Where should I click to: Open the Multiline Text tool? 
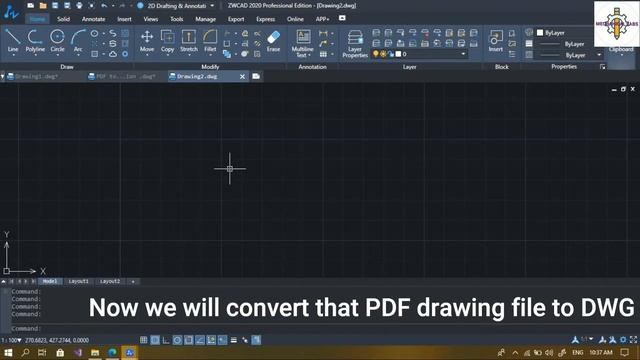click(x=303, y=43)
